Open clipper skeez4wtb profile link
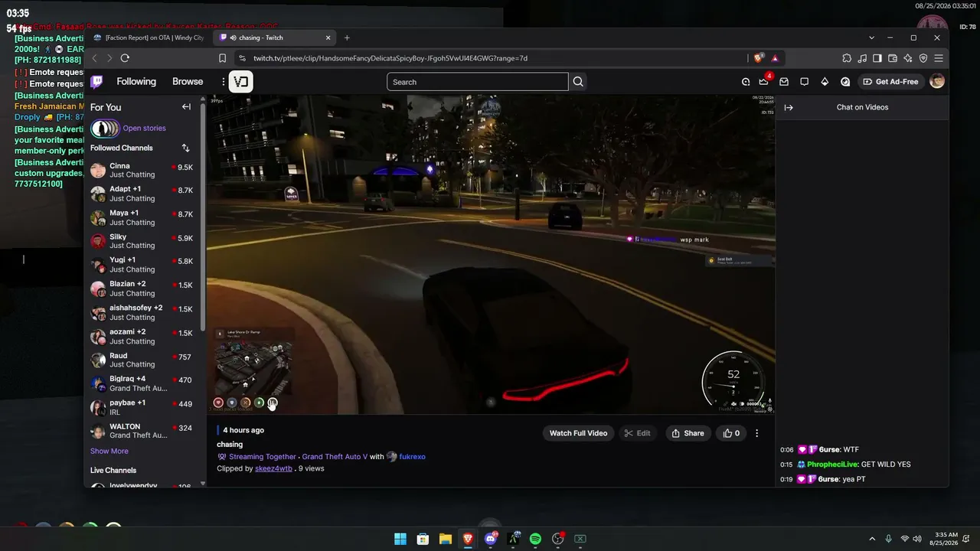The image size is (980, 551). (x=273, y=468)
